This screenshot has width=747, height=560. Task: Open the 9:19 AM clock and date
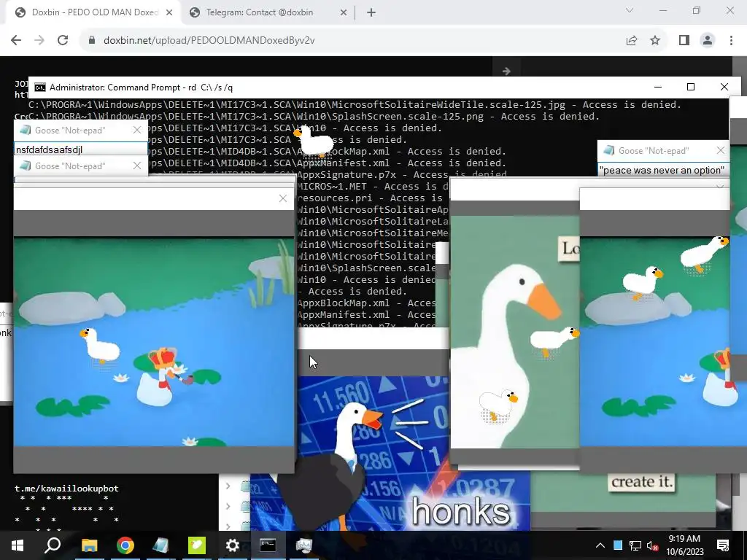point(684,545)
